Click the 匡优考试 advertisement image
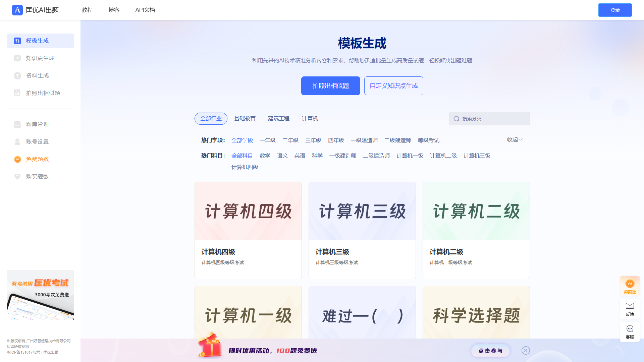The width and height of the screenshot is (644, 362). pos(40,295)
